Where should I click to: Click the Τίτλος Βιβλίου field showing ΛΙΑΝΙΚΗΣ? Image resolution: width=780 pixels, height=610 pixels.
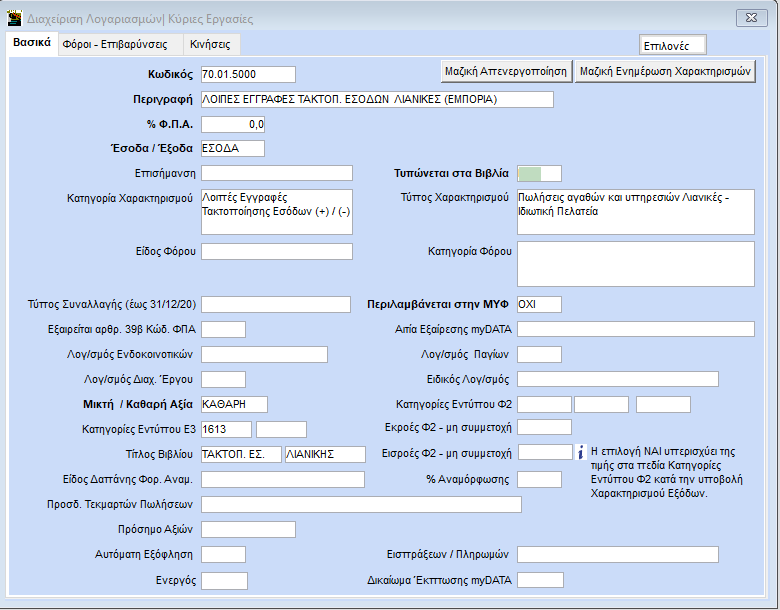click(325, 454)
